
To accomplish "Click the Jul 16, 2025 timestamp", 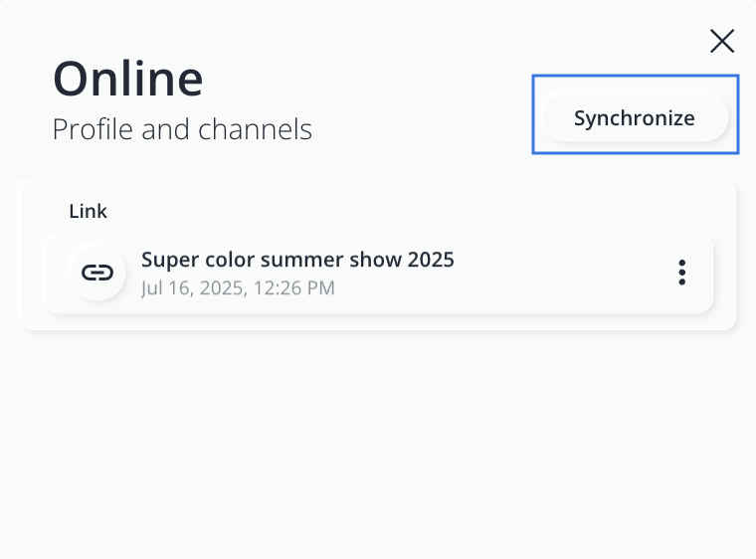I will click(x=238, y=288).
